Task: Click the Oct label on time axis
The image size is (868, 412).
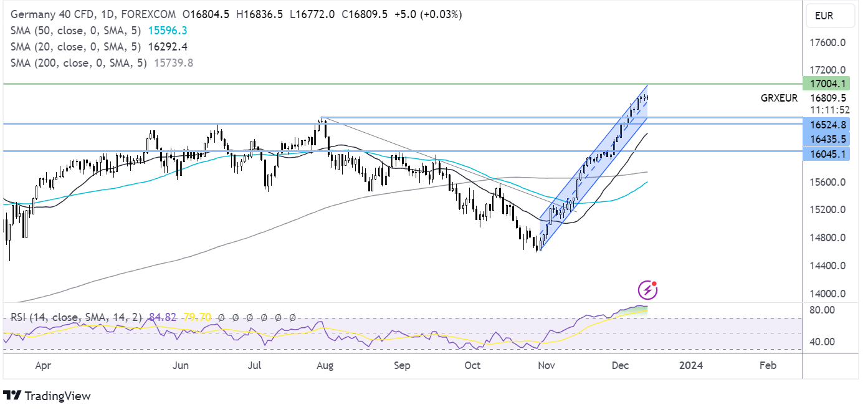Action: 472,366
